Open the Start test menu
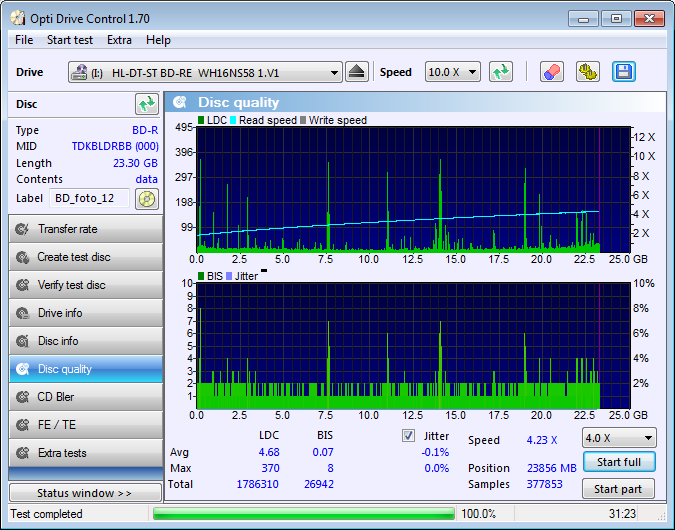The width and height of the screenshot is (675, 530). tap(70, 40)
